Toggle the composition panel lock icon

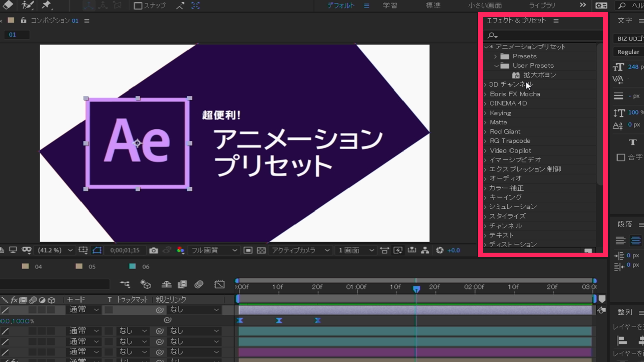point(23,20)
